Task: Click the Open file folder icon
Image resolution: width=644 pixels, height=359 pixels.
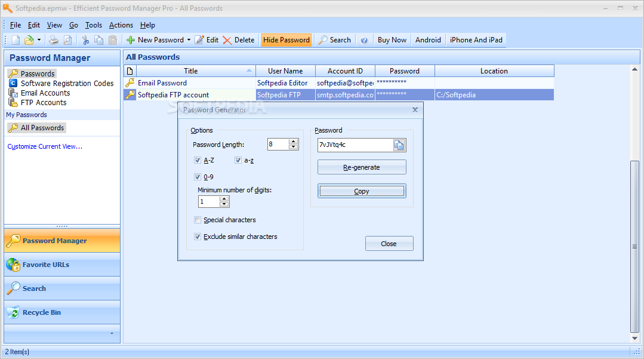Action: 29,40
